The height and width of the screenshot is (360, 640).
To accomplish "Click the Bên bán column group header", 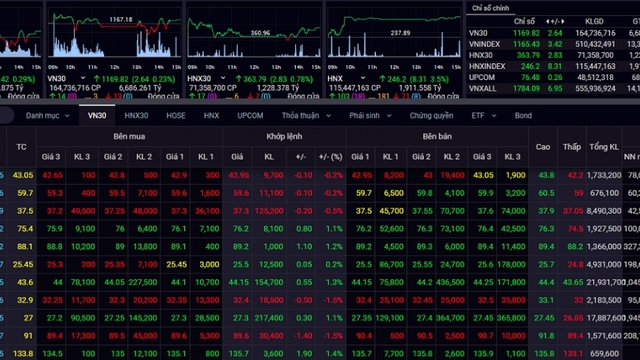I will tap(437, 137).
